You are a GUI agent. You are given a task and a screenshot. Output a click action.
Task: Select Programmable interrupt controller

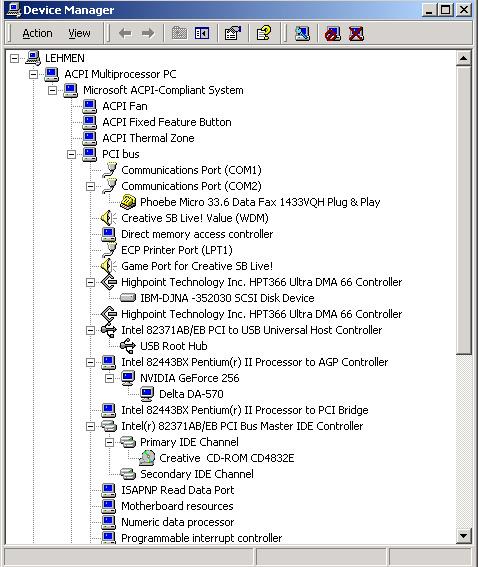pos(201,538)
